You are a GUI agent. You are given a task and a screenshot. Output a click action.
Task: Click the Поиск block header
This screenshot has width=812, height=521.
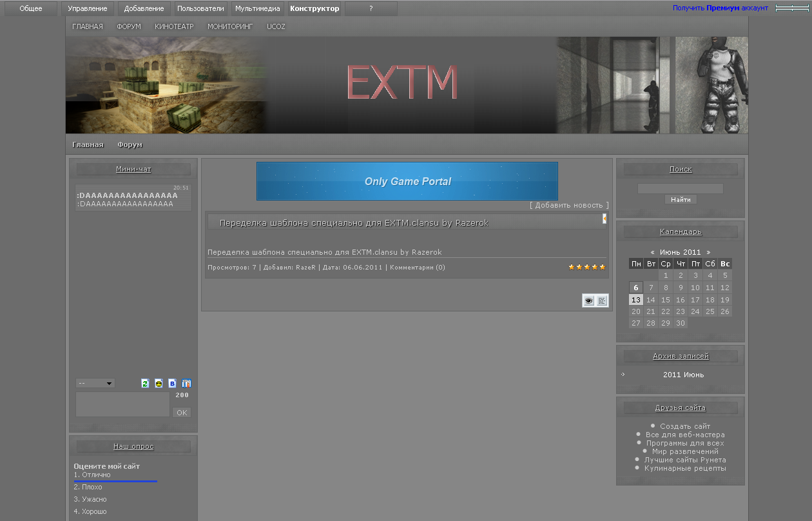[x=681, y=169]
